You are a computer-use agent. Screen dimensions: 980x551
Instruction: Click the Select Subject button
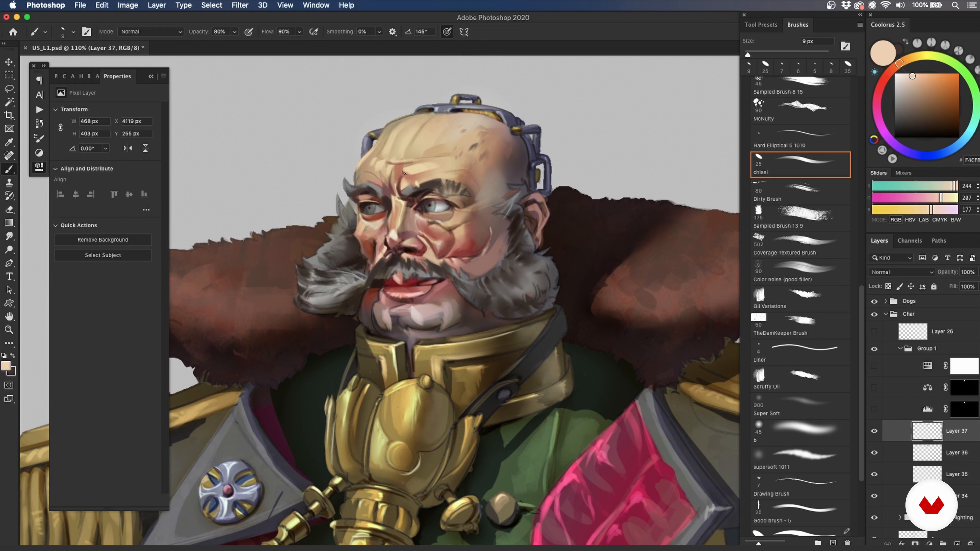coord(103,256)
